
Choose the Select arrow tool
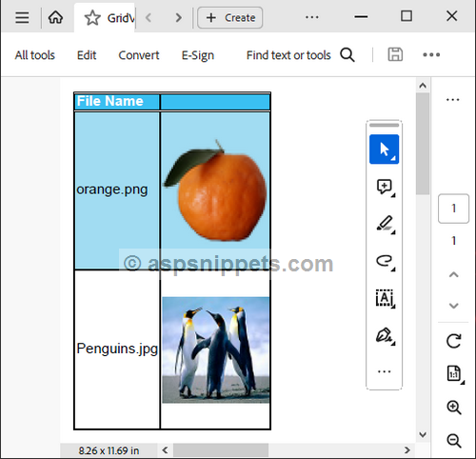tap(384, 150)
